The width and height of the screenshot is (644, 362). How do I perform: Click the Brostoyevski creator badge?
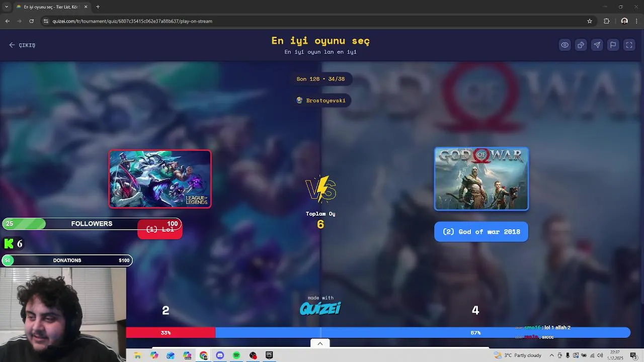point(321,101)
